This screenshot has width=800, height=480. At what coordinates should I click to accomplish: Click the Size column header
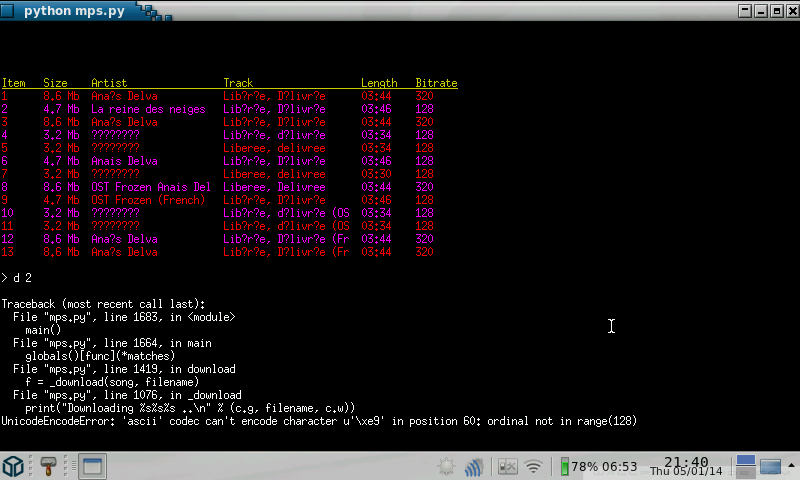pyautogui.click(x=55, y=83)
